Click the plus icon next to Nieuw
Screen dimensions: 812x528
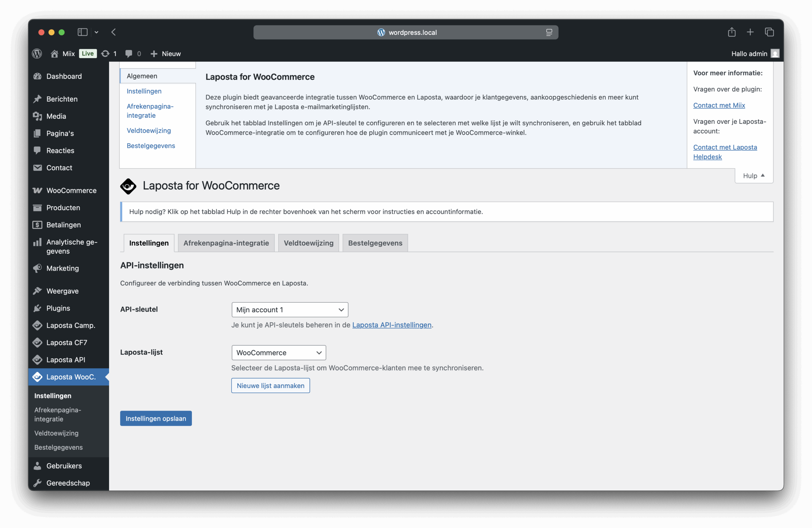pyautogui.click(x=154, y=54)
